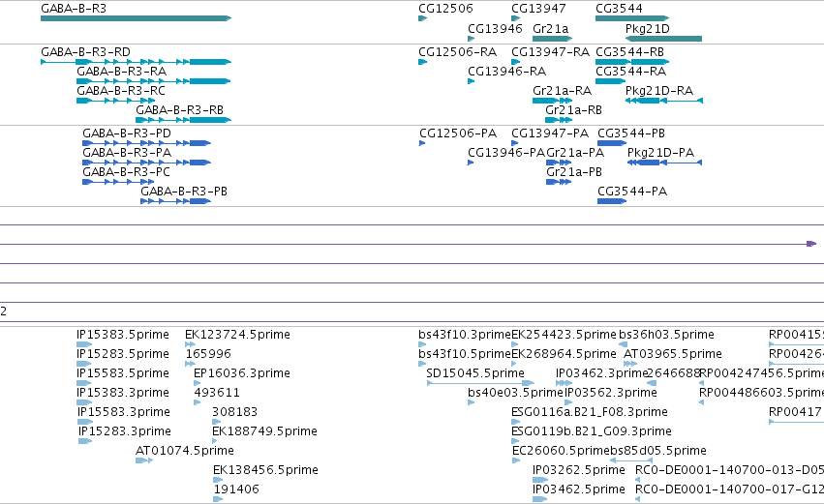Screen dimensions: 824x504
Task: Click the EK123724.5prime feature label
Action: coord(237,335)
